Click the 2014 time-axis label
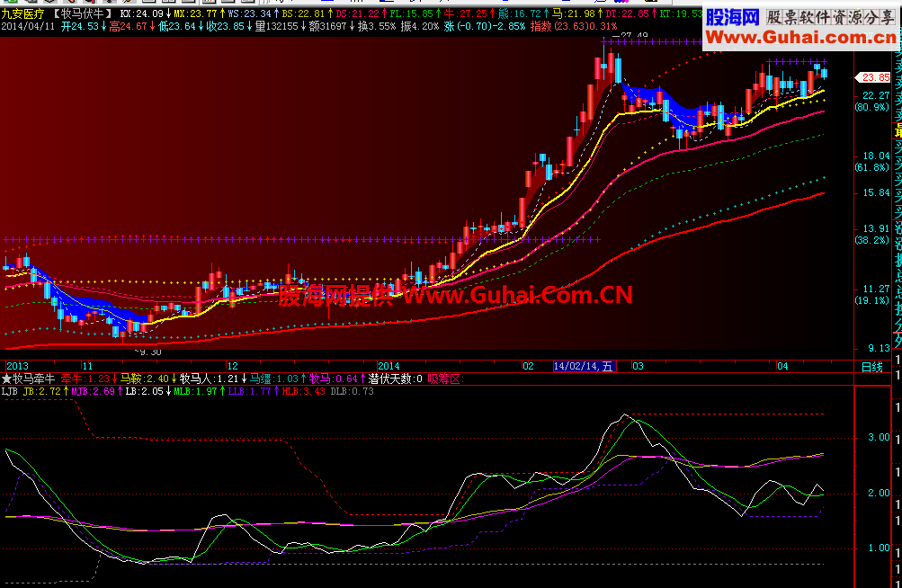 [388, 367]
